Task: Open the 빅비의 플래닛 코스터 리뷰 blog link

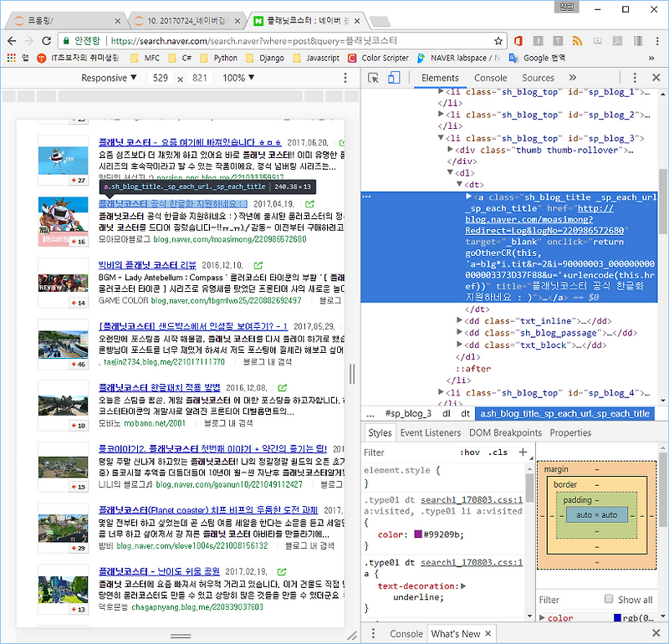Action: pyautogui.click(x=147, y=265)
